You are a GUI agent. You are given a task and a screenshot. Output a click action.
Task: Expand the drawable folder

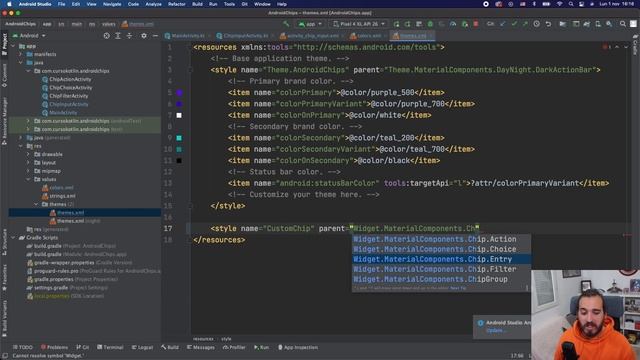(28, 154)
